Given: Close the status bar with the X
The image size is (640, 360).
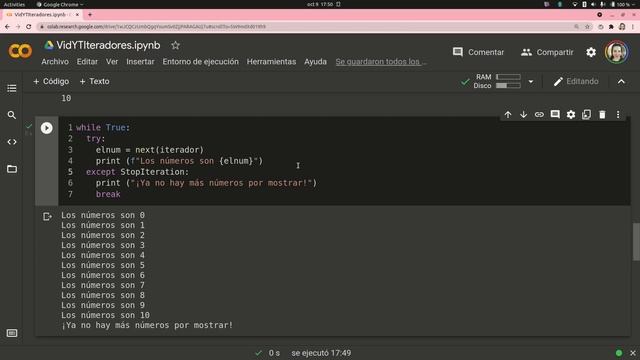Looking at the screenshot, I should (633, 353).
